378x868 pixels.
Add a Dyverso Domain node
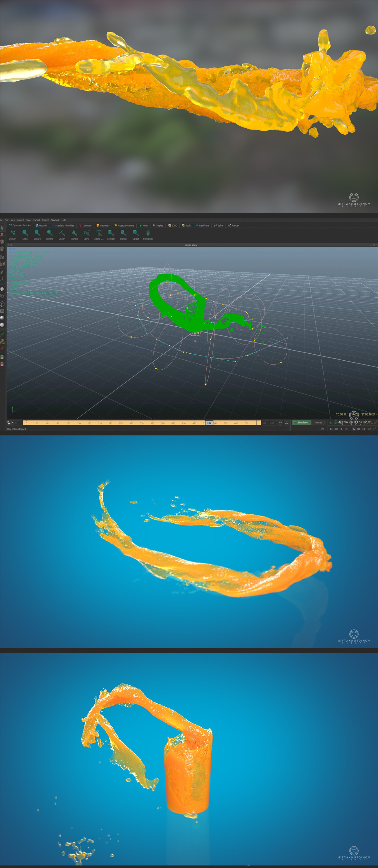[x=13, y=235]
